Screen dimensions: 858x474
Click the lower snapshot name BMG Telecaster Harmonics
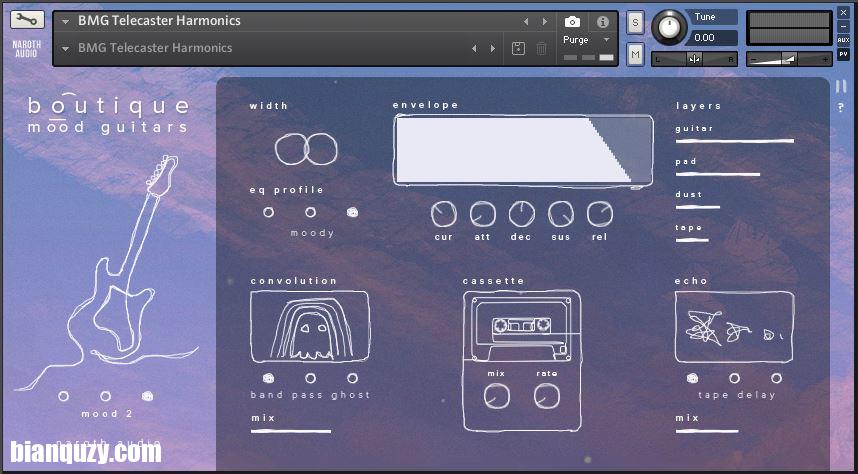point(155,48)
